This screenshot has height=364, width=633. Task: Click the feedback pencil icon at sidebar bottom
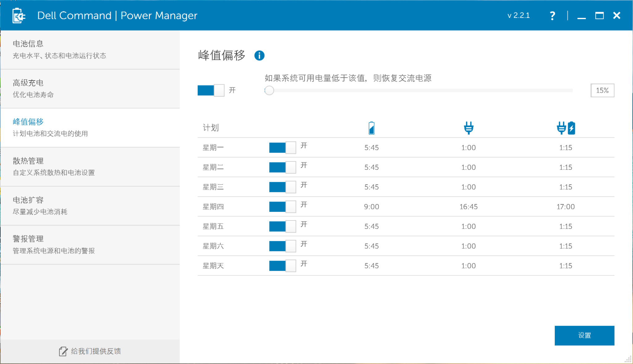(x=63, y=351)
